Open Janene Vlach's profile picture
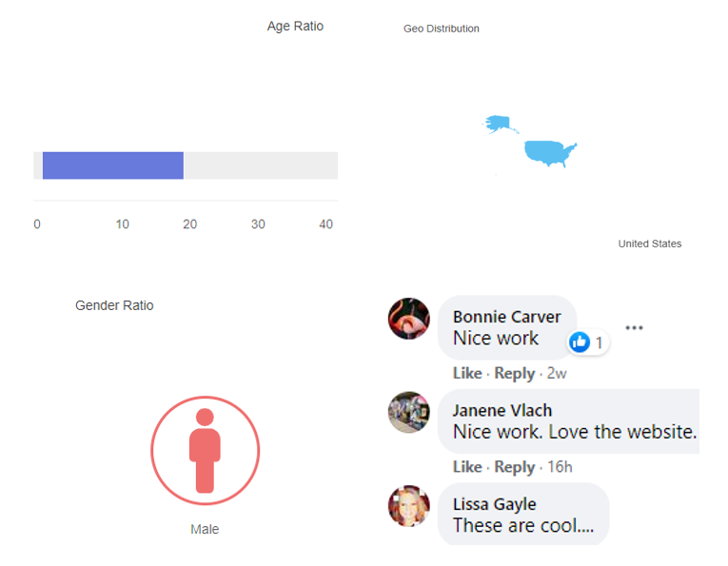The height and width of the screenshot is (566, 728). point(408,412)
